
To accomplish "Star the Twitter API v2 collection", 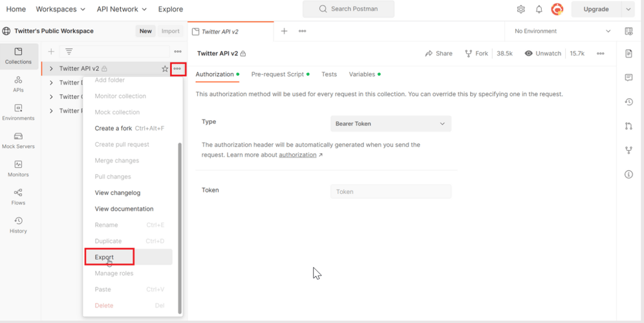I will coord(165,68).
